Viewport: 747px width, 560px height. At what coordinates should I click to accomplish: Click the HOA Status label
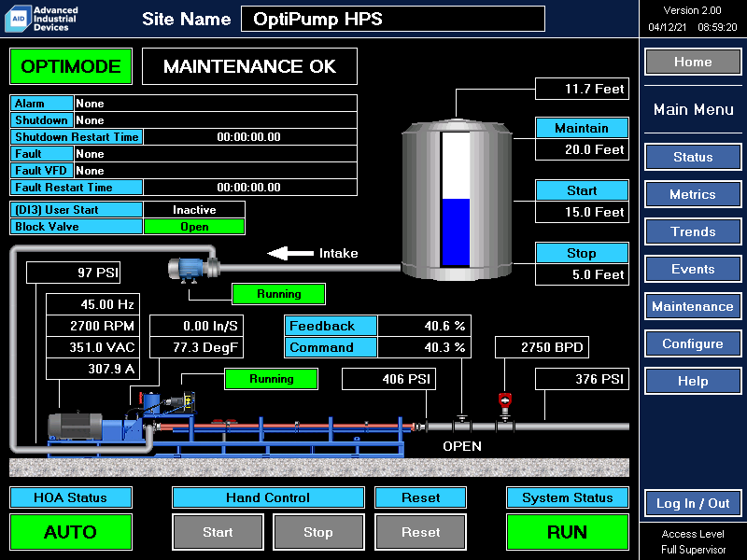pyautogui.click(x=71, y=497)
